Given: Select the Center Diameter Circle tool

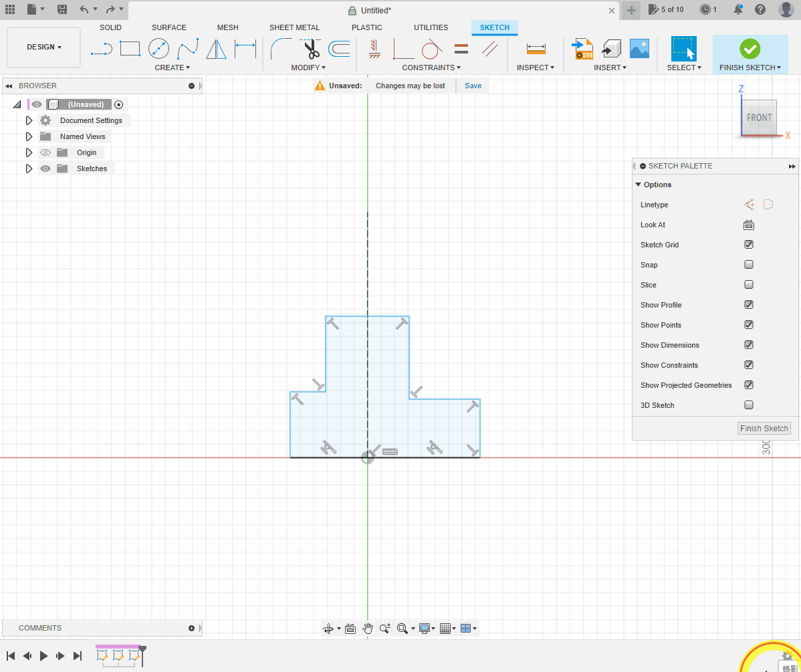Looking at the screenshot, I should [158, 49].
